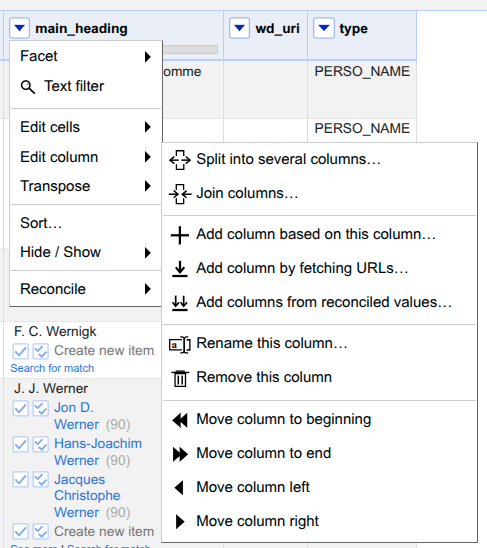Open the Reconcile submenu
The height and width of the screenshot is (548, 487).
coord(86,289)
